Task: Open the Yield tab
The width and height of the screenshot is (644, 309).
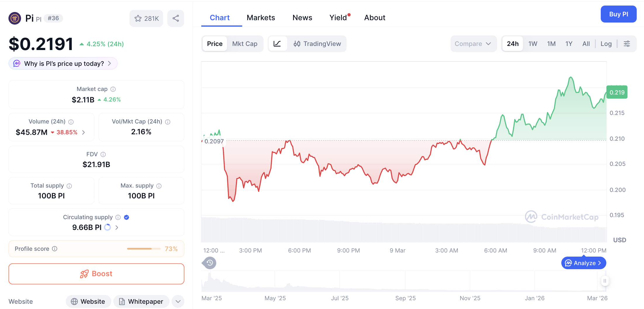Action: coord(338,18)
